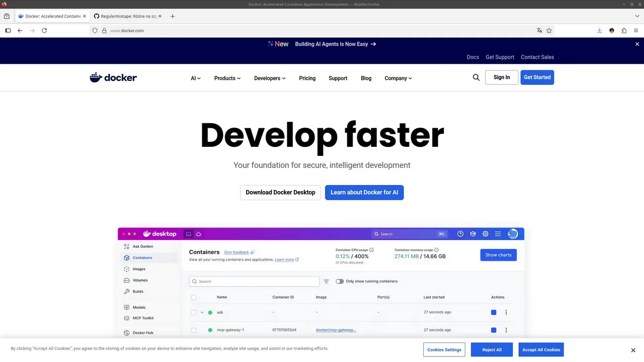Dismiss the cookie banner with the X
The width and height of the screenshot is (644, 362).
633,350
